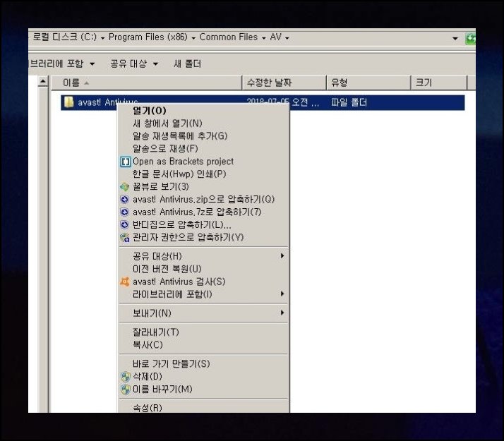
Task: Go to Program Files (x86) in breadcrumb
Action: click(x=148, y=37)
